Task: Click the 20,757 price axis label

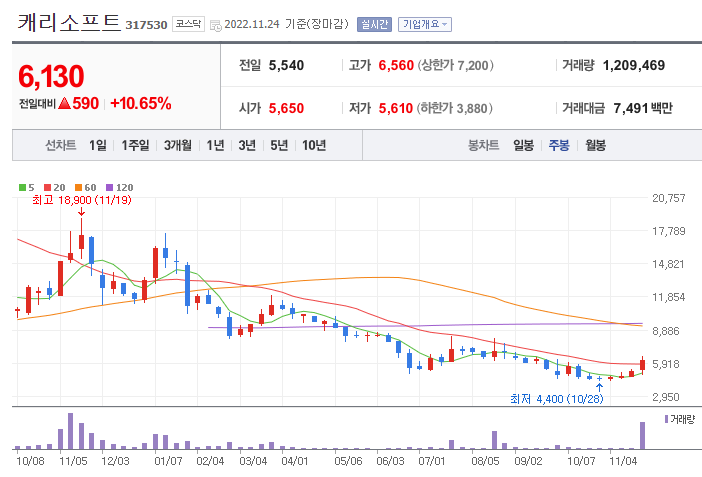Action: point(669,198)
